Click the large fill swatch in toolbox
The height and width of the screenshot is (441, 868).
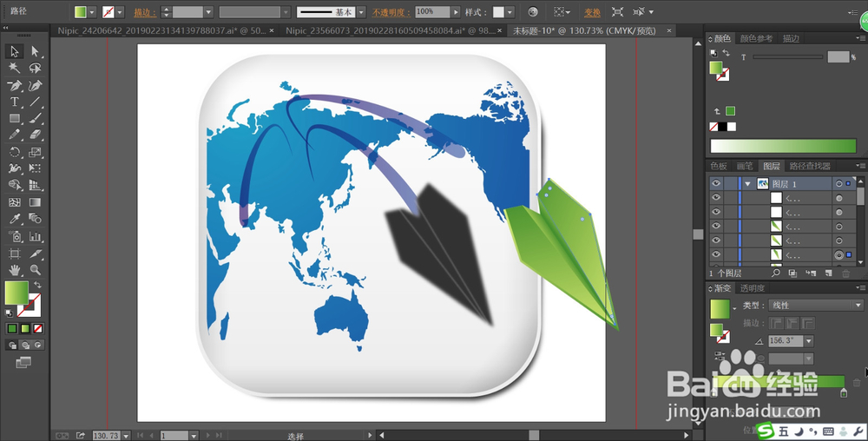click(x=16, y=293)
